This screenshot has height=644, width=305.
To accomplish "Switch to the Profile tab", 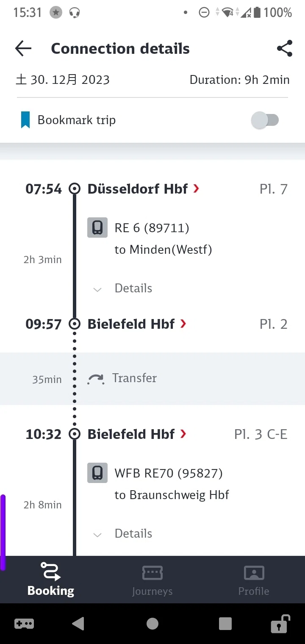I will (x=254, y=580).
